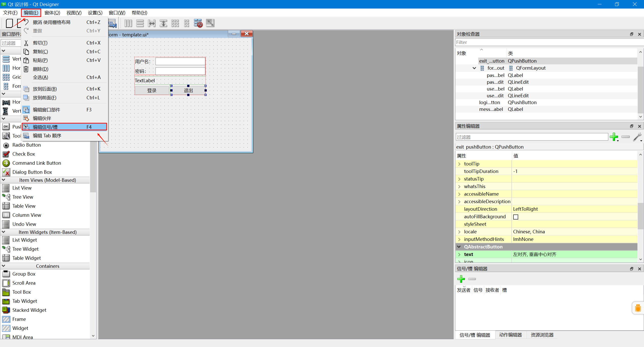Collapse the QAbstractButton property group
Screen dimensions: 644x347
pyautogui.click(x=459, y=247)
